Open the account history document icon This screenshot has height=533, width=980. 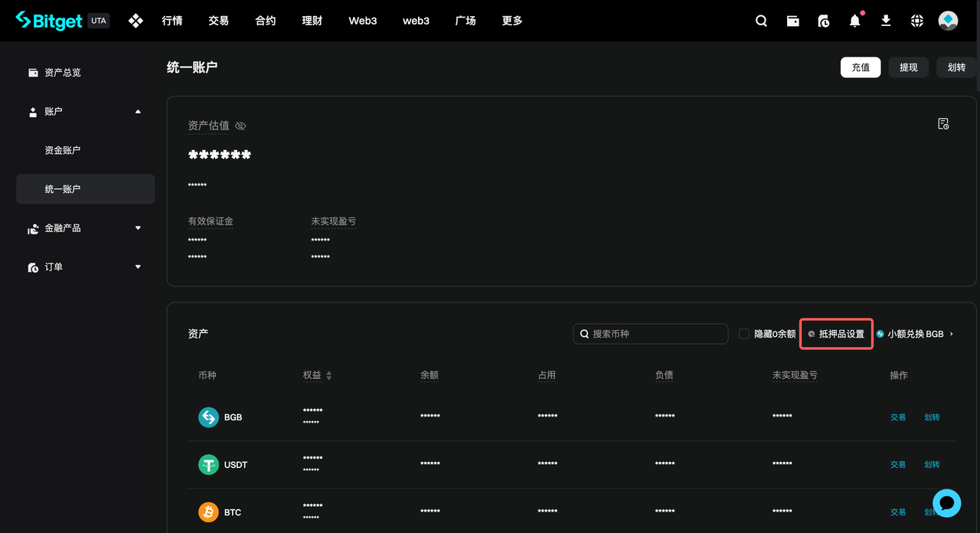(943, 124)
